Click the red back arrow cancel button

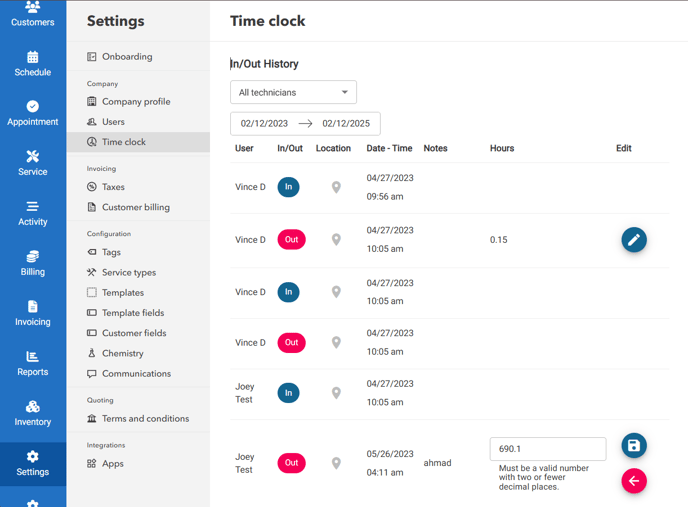[633, 481]
